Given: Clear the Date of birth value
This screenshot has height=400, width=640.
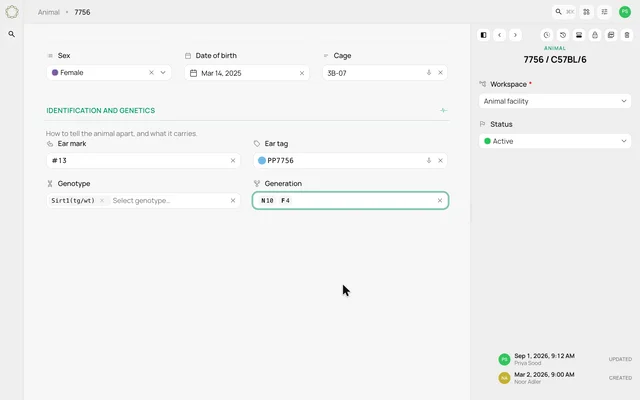Looking at the screenshot, I should (302, 73).
